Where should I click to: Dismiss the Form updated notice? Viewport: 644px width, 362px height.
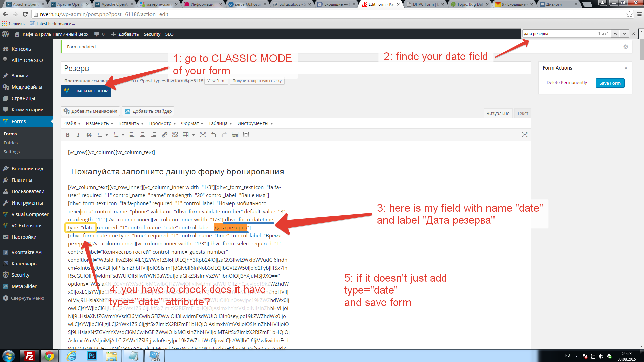tap(625, 47)
